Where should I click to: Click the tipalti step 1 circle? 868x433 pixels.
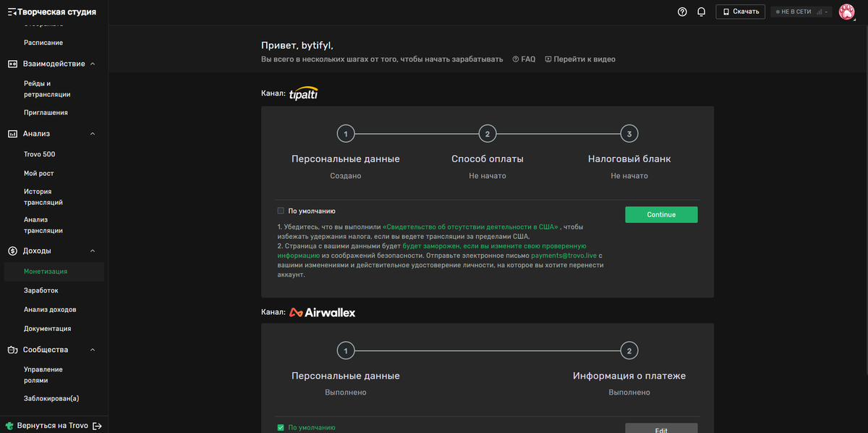tap(346, 134)
